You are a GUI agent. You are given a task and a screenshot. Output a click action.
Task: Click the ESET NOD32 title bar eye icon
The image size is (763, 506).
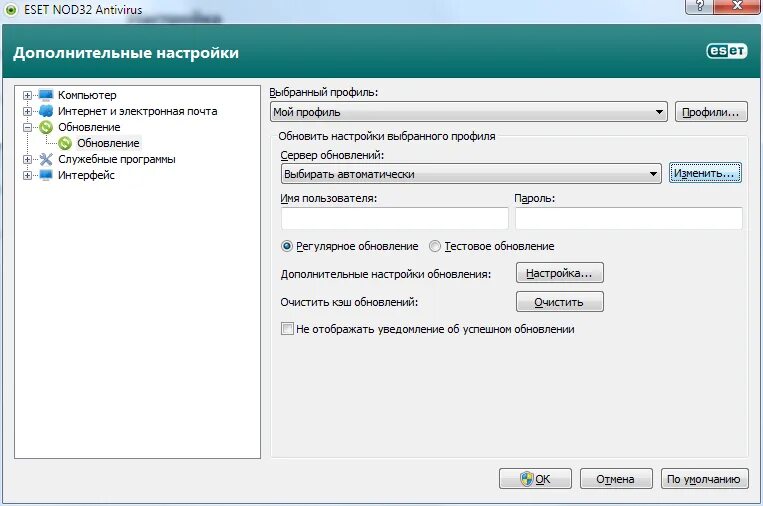pos(11,10)
